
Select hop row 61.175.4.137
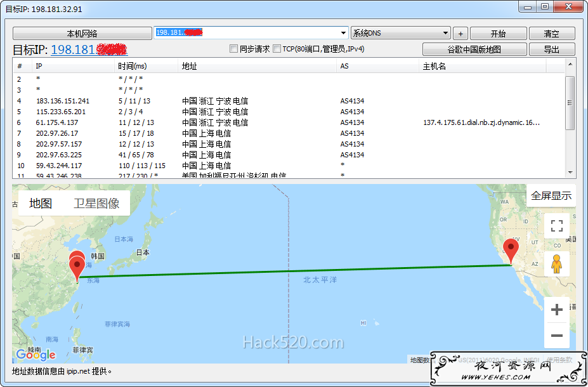289,122
